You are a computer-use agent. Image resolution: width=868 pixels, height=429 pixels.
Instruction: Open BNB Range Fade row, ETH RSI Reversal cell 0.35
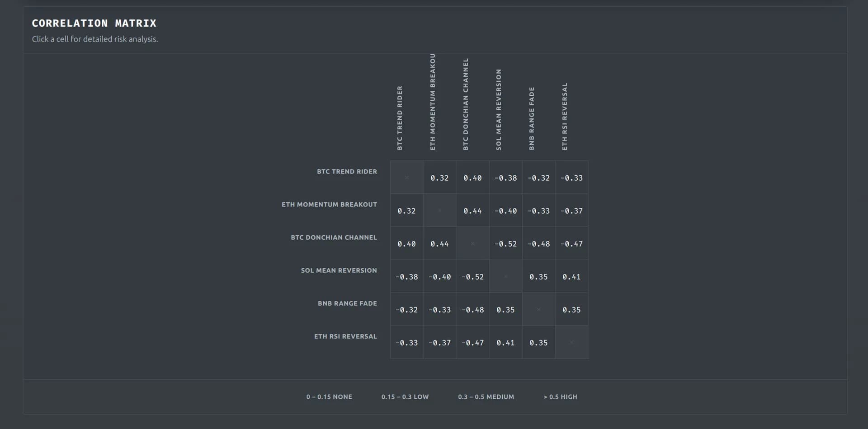tap(571, 309)
